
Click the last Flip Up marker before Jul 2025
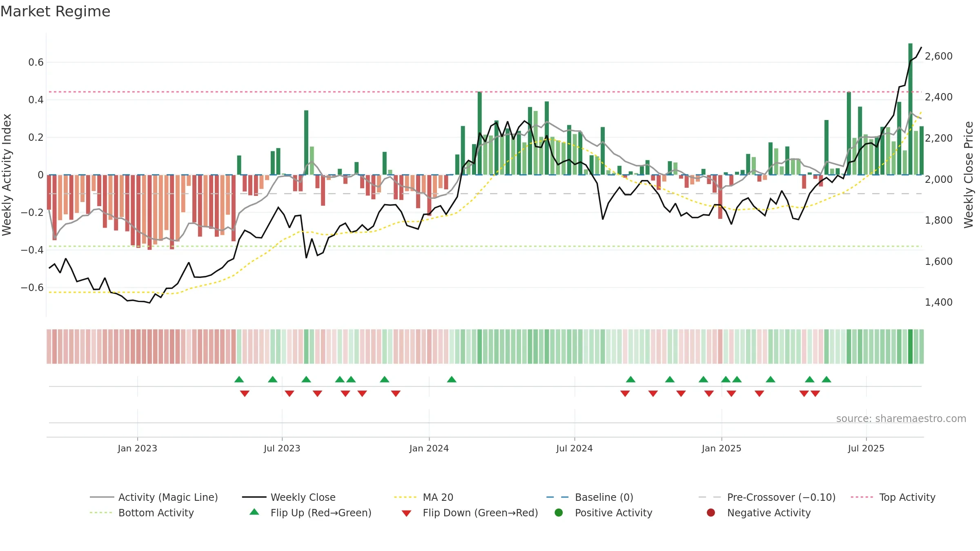pos(826,379)
